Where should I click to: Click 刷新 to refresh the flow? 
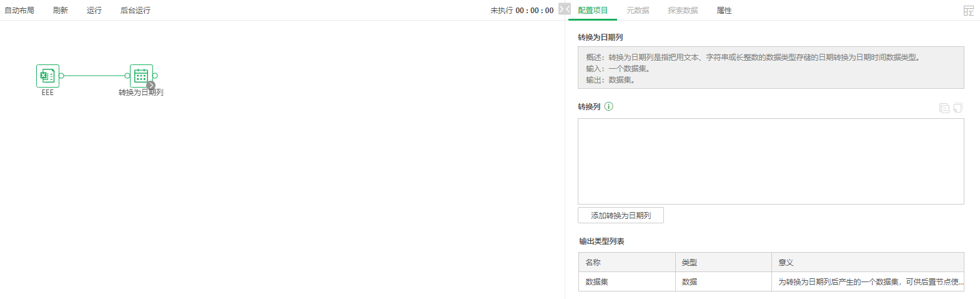click(61, 11)
